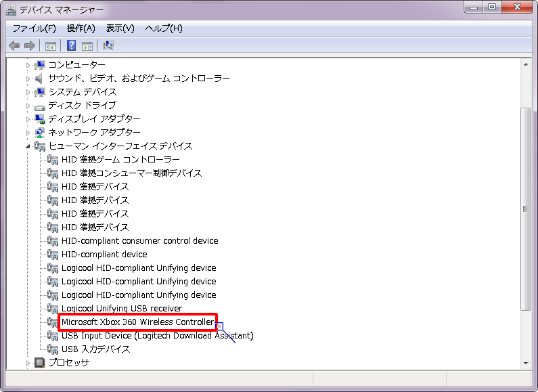
Task: Click the システム デバイス category icon
Action: pos(40,92)
